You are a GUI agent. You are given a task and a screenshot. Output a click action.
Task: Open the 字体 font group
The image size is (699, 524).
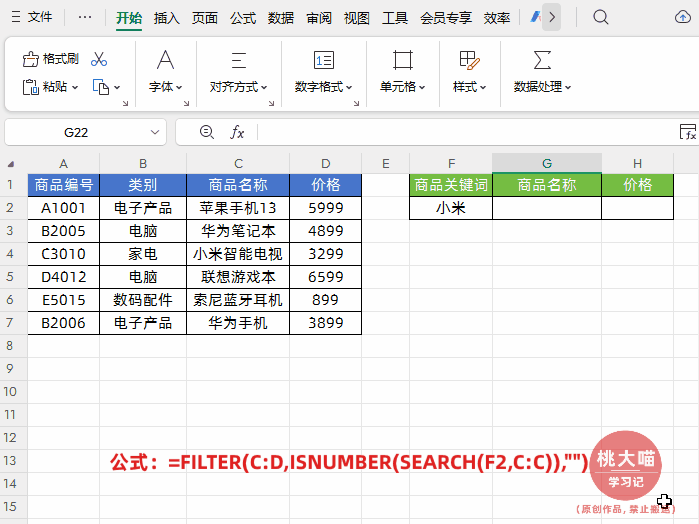coord(165,71)
